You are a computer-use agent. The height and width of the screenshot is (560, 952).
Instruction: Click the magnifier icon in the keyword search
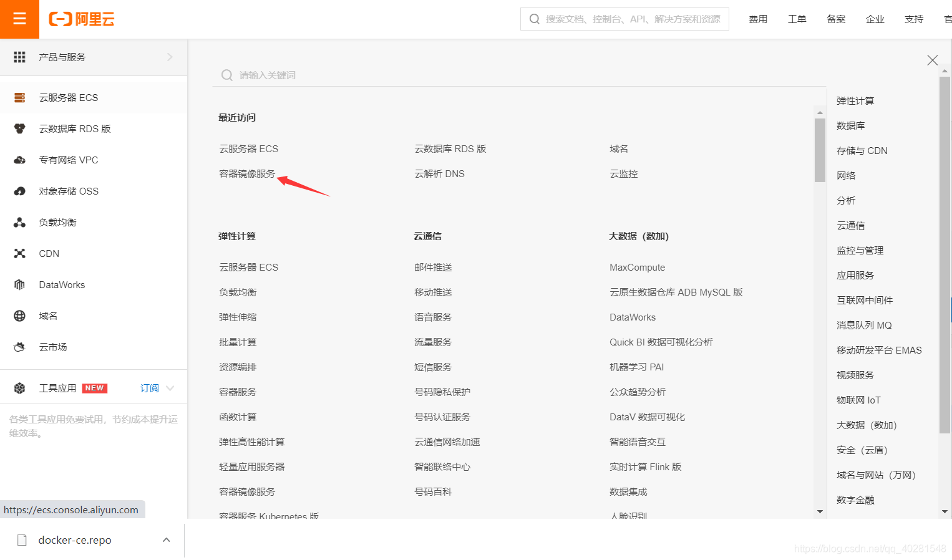tap(227, 75)
